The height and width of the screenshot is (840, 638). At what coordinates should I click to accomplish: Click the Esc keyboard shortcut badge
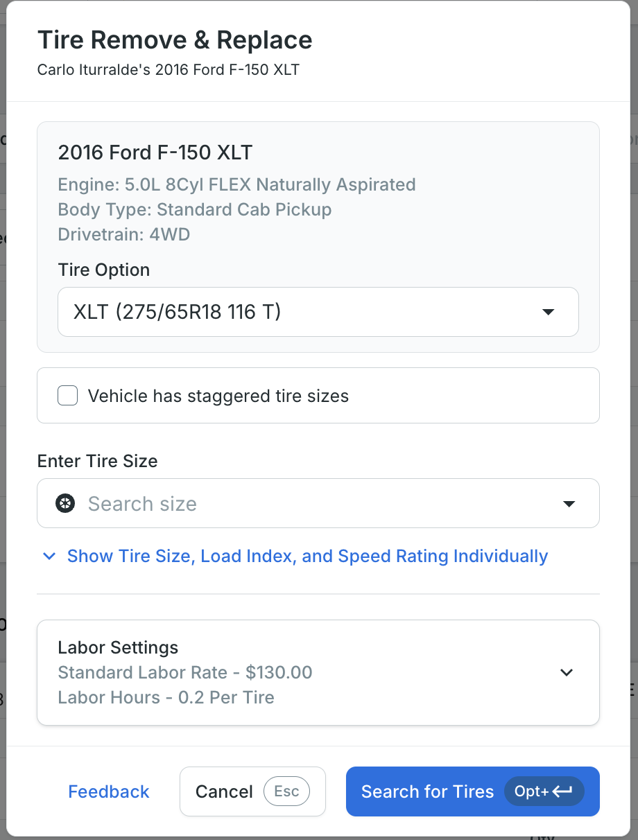pos(286,791)
